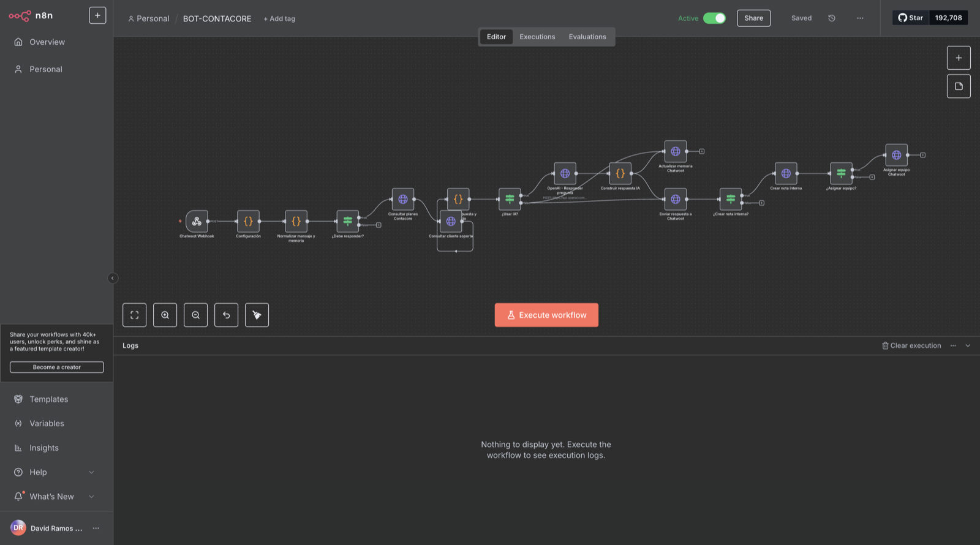Add node after Actualizar memoria Chatwoot output
The image size is (980, 545).
(702, 151)
